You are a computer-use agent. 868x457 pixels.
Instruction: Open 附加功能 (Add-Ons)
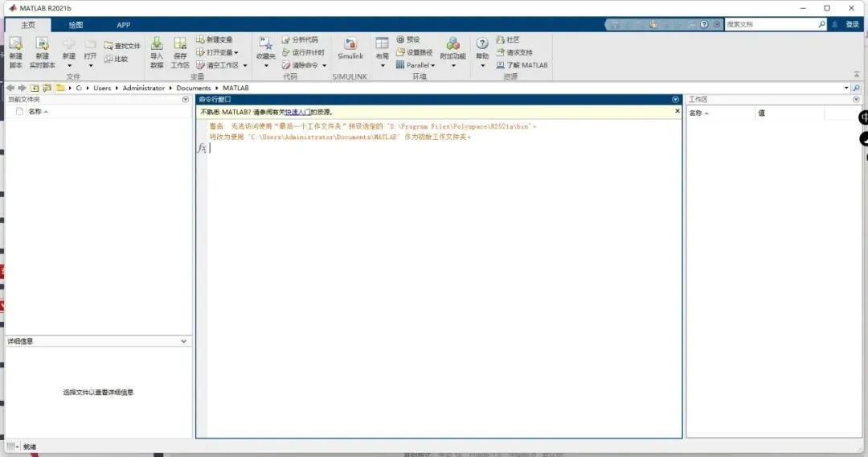pos(452,52)
